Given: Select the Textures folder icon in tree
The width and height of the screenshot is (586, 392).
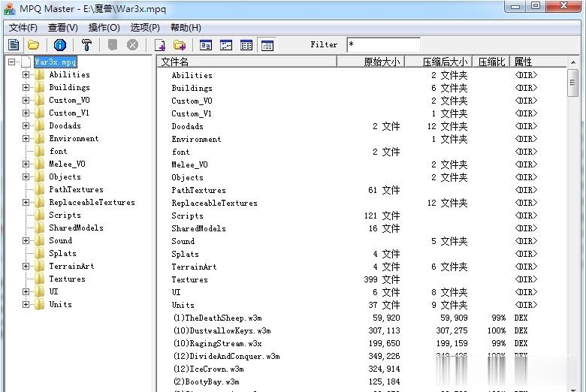Looking at the screenshot, I should click(x=39, y=279).
